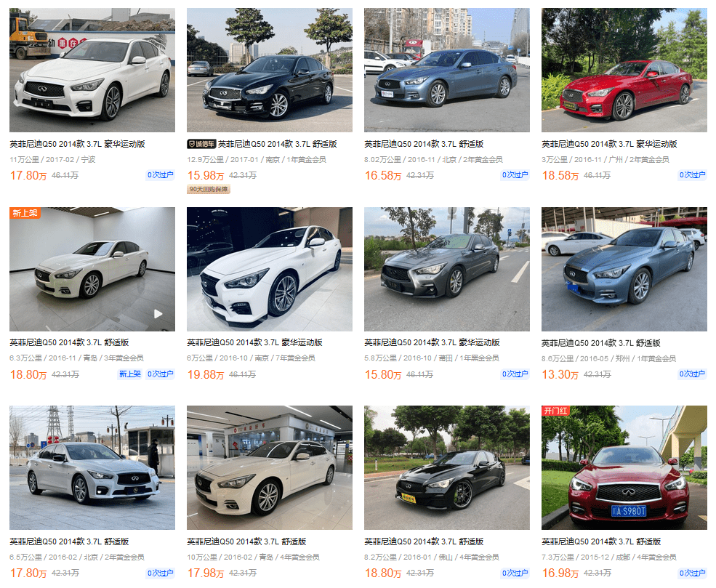Open the blue-gray Q50 photo from Beijing 16.58万
716x588 pixels.
[x=447, y=71]
